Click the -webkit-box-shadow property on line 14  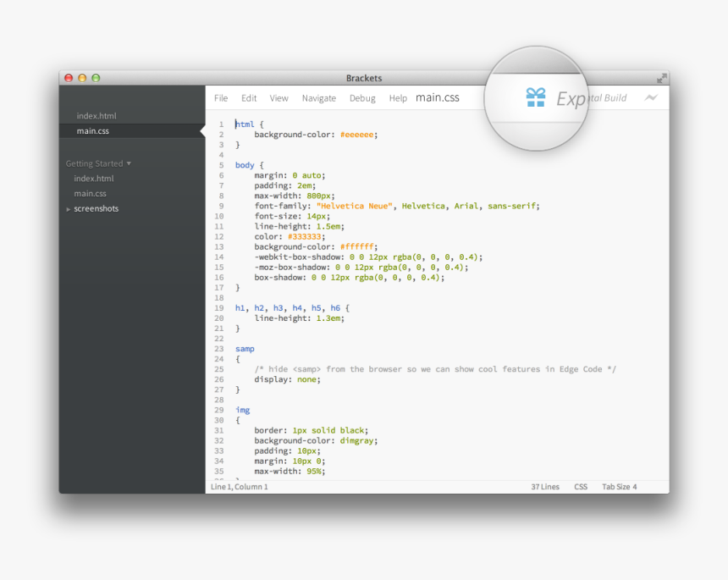pos(297,257)
